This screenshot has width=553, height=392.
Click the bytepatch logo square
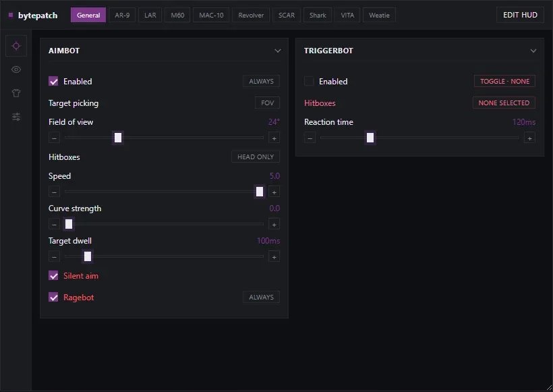click(11, 15)
